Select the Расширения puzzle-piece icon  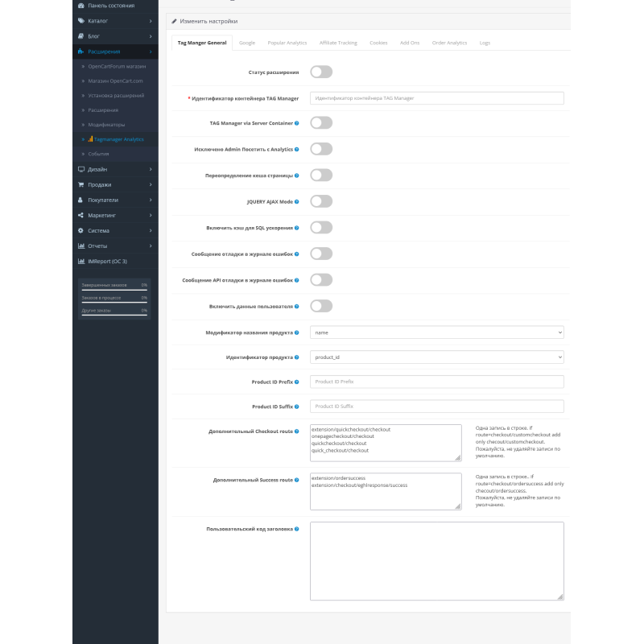(81, 52)
